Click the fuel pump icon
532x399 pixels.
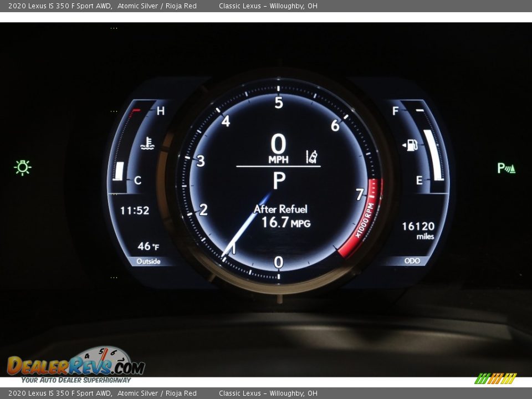point(410,145)
